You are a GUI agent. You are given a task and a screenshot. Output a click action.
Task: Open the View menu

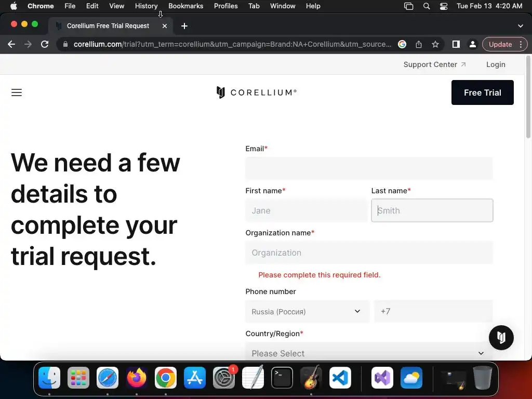tap(117, 6)
